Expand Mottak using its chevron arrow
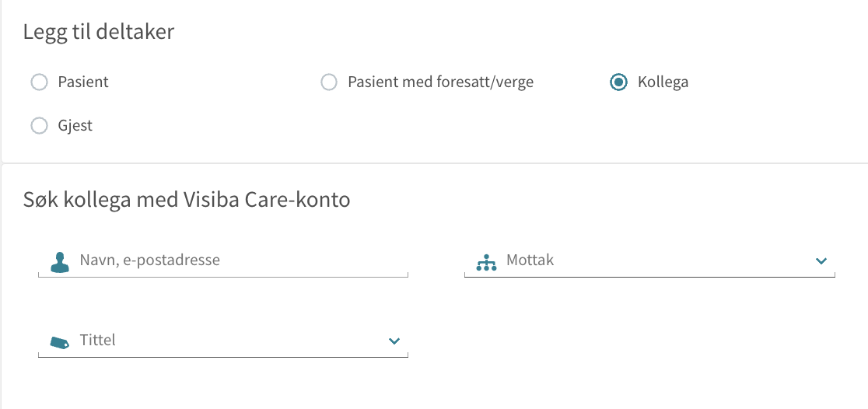868x409 pixels. pyautogui.click(x=821, y=260)
